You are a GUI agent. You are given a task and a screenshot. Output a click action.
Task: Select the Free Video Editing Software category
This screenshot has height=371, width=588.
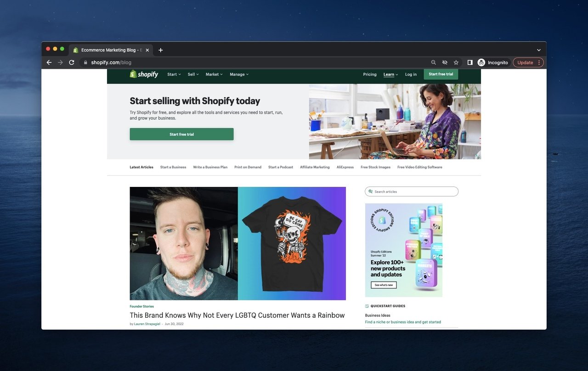(420, 167)
